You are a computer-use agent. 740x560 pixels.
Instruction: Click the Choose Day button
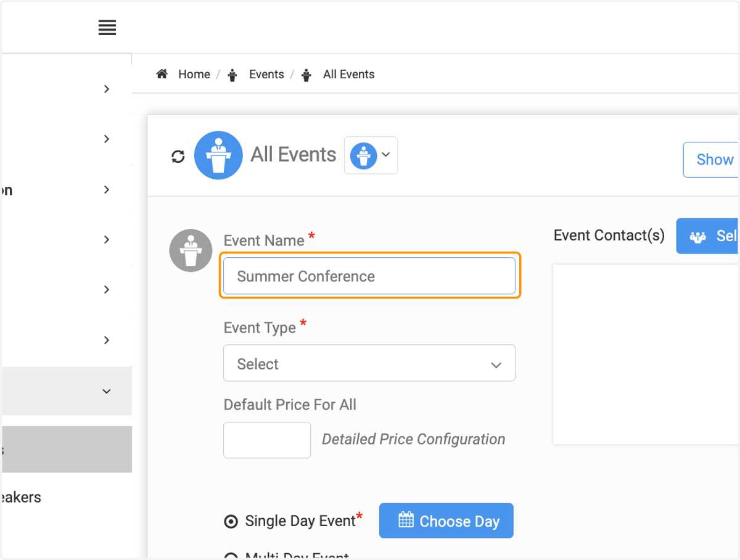(446, 521)
